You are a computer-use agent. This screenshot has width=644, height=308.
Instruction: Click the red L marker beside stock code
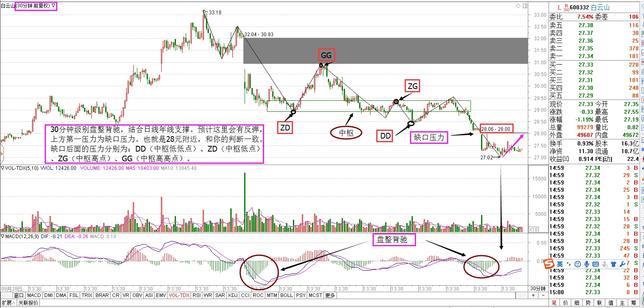559,7
